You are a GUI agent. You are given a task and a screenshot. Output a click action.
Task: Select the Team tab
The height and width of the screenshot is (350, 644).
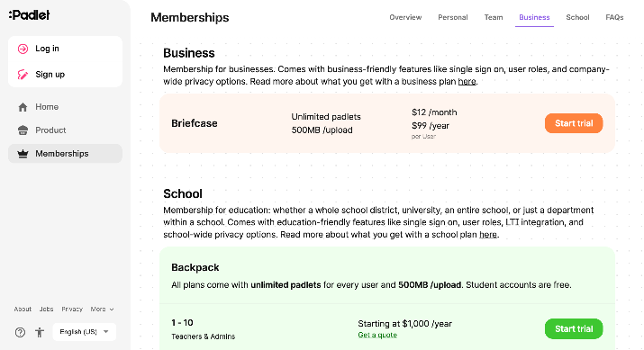coord(494,17)
